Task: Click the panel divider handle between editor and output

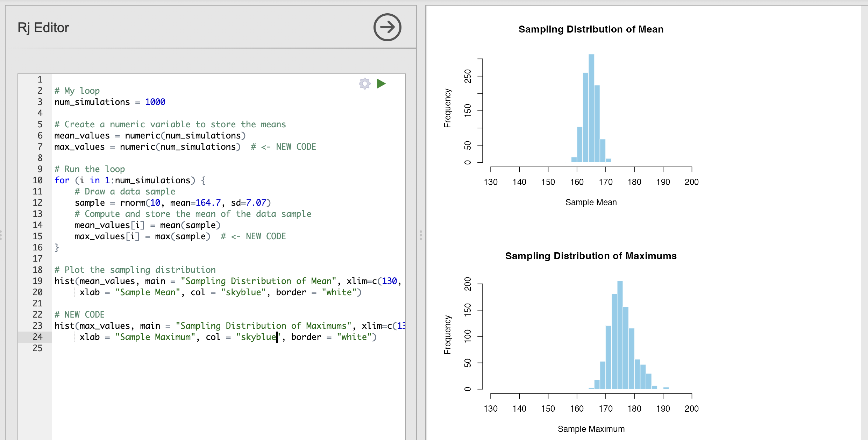Action: [421, 235]
